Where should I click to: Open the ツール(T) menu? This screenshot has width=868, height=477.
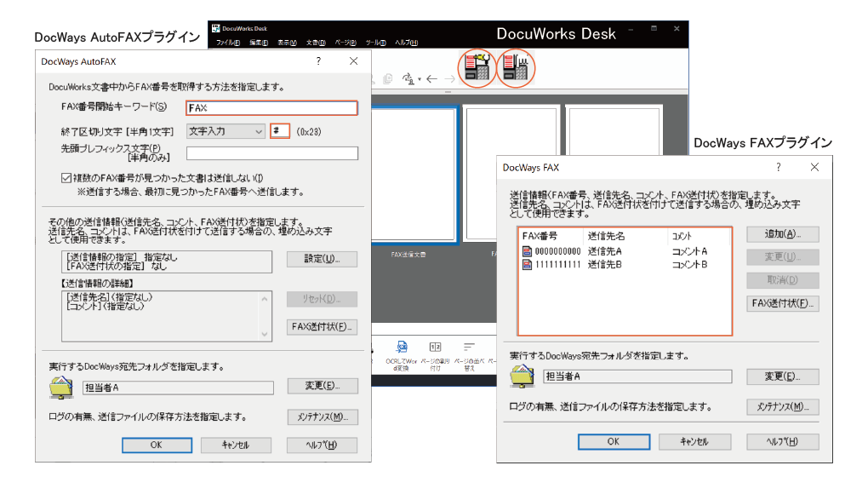(375, 43)
